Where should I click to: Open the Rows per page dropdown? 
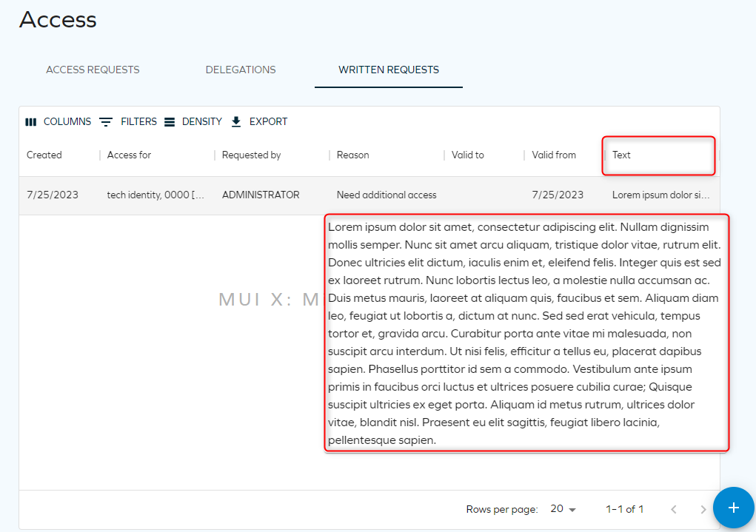pyautogui.click(x=563, y=509)
